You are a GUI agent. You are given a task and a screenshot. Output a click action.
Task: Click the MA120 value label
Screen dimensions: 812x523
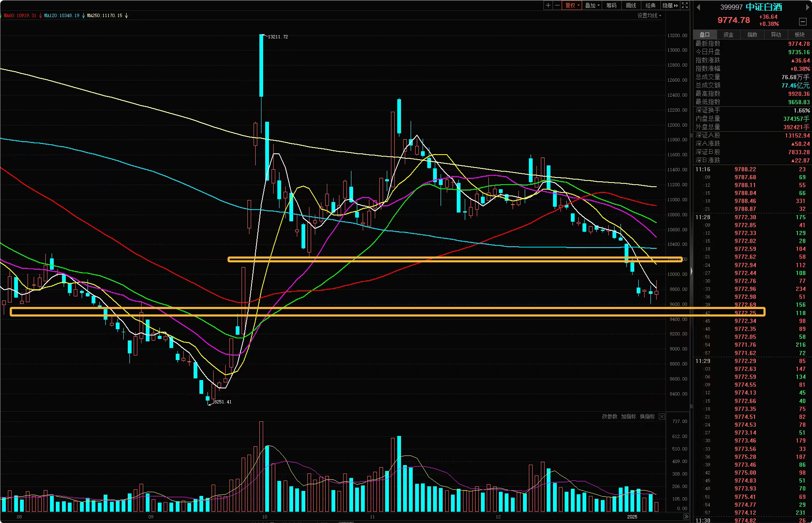(x=62, y=15)
